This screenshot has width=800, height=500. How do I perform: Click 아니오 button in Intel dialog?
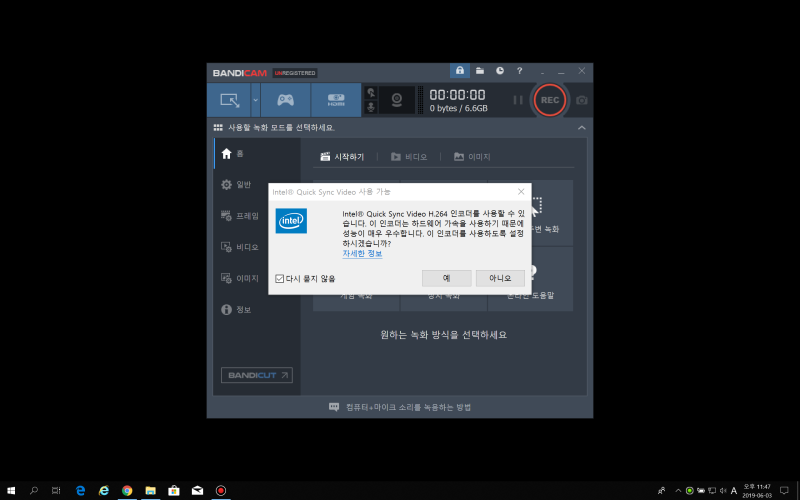(x=500, y=278)
